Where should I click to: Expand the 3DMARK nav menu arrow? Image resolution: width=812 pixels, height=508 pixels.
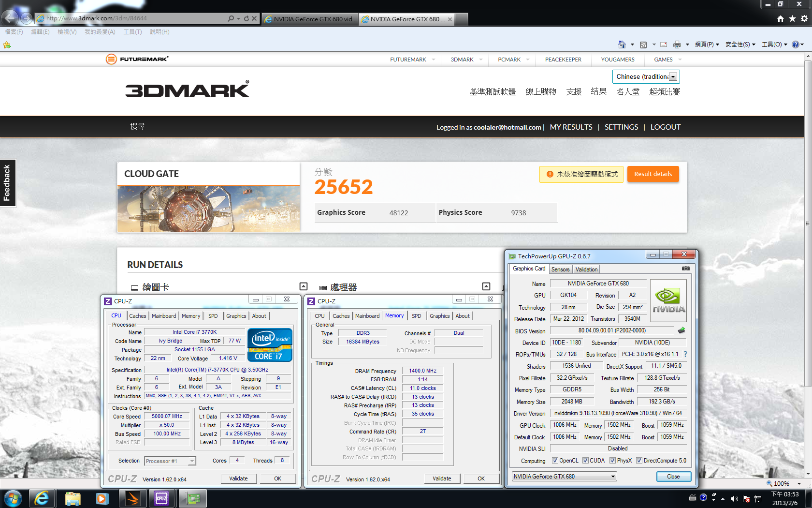(x=481, y=60)
